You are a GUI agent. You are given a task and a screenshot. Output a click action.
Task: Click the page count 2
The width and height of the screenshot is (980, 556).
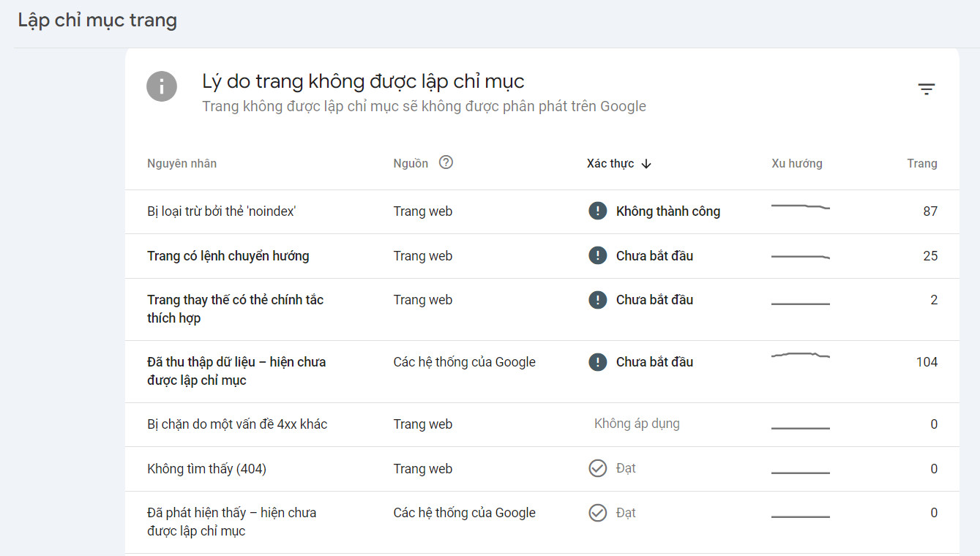(934, 300)
